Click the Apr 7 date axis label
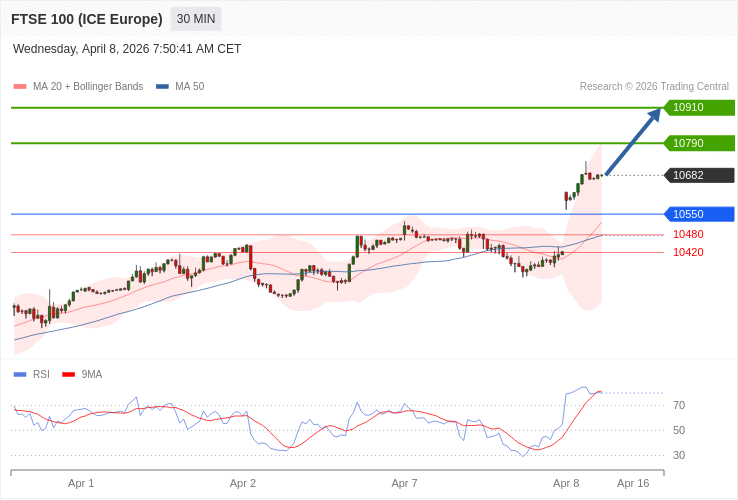 (x=404, y=483)
